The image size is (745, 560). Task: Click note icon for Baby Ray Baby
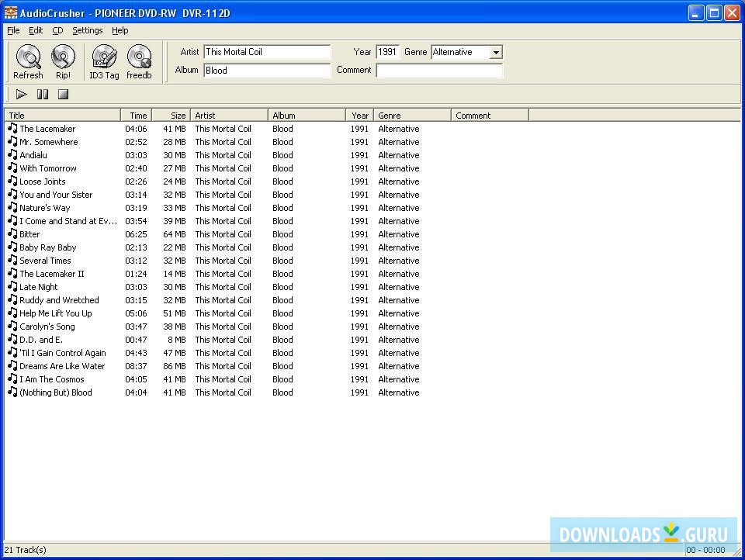[x=12, y=247]
